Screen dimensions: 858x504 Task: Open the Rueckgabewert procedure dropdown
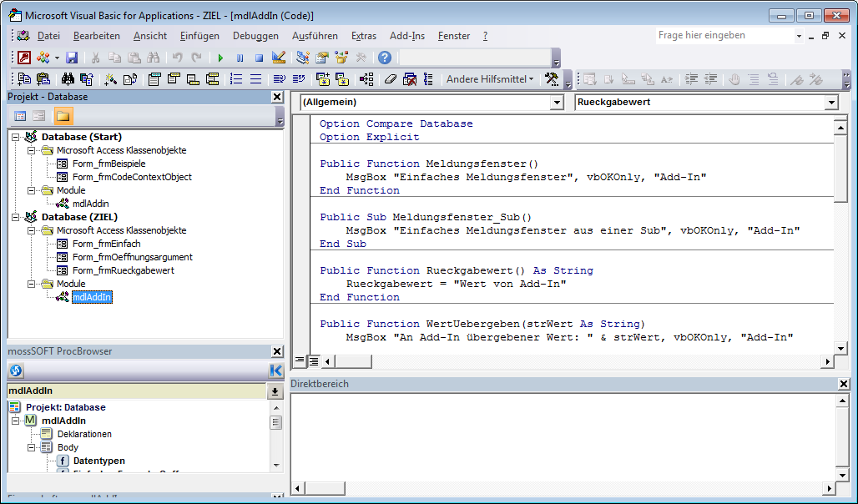[830, 103]
